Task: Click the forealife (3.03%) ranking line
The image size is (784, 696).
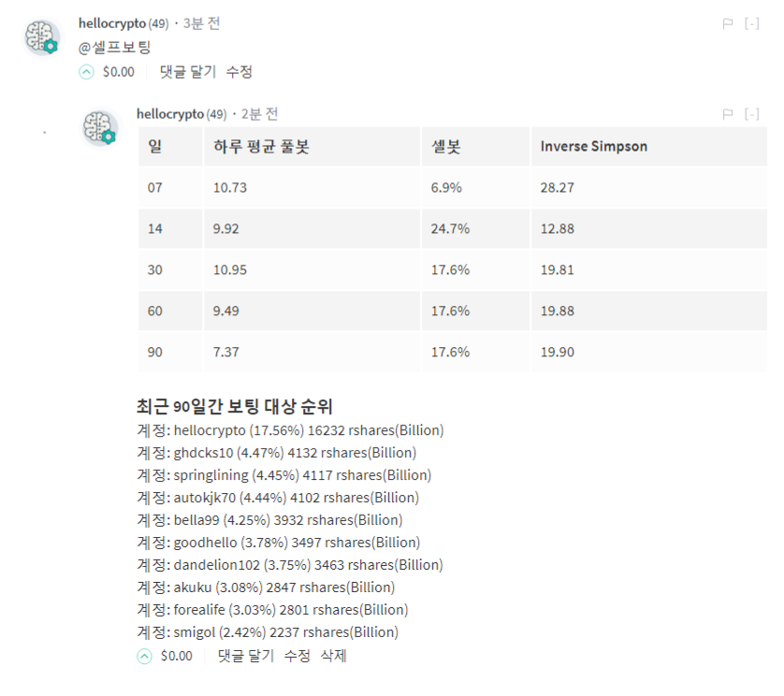Action: click(x=272, y=611)
